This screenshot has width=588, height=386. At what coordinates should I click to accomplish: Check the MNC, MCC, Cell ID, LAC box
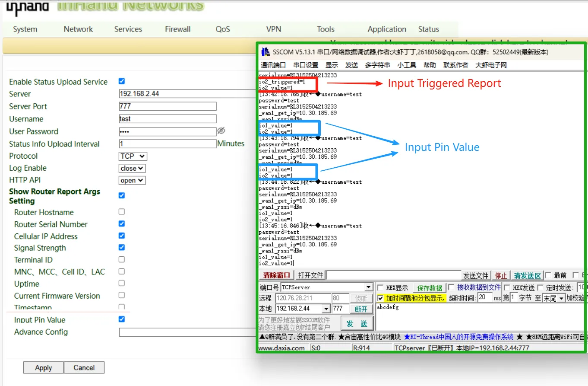[122, 271]
